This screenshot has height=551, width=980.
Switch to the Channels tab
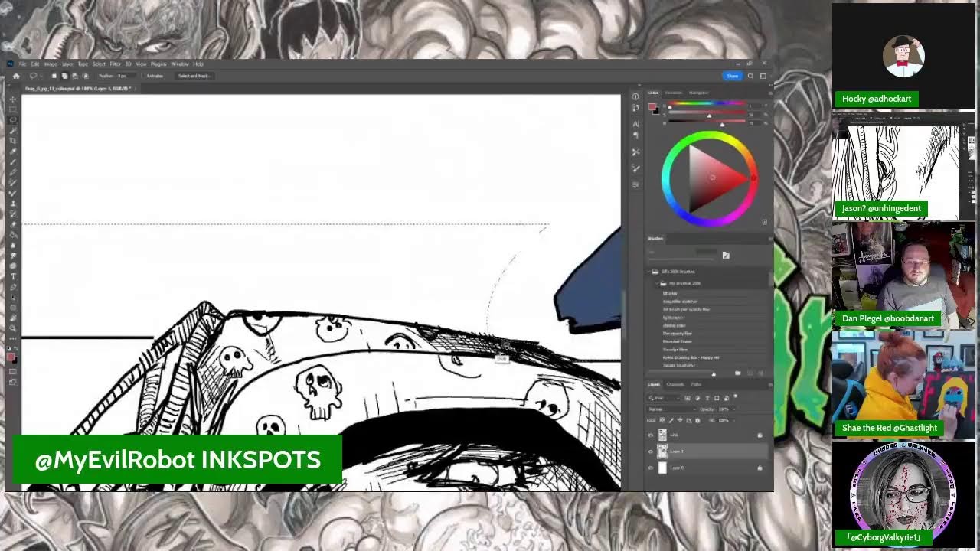click(675, 384)
